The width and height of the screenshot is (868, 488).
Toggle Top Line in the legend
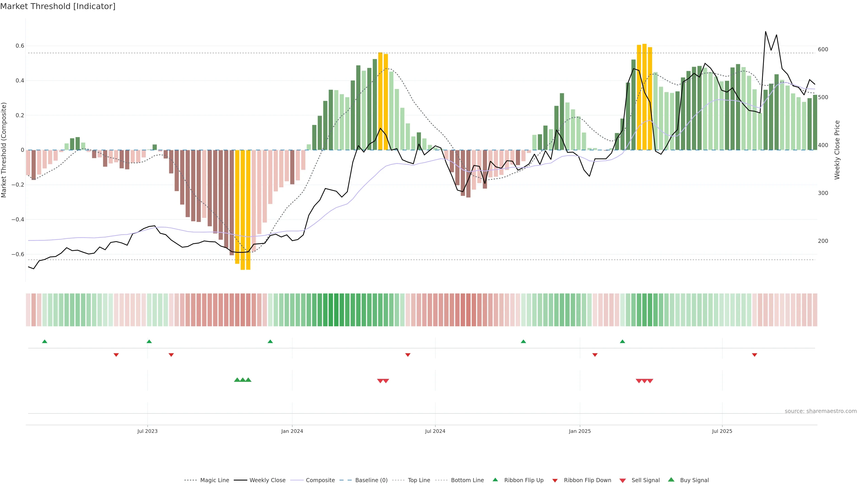point(419,480)
